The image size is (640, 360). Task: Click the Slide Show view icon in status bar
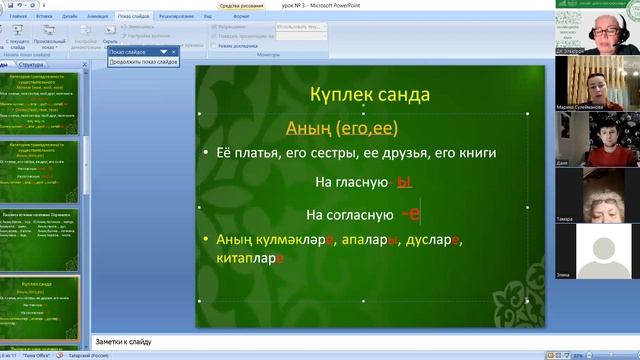tap(566, 356)
